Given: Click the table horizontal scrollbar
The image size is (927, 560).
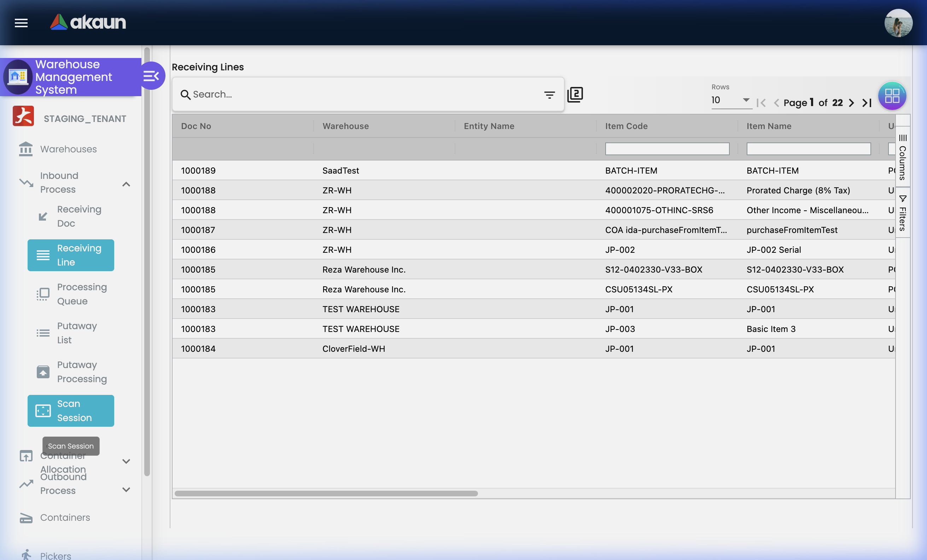Looking at the screenshot, I should [x=326, y=494].
